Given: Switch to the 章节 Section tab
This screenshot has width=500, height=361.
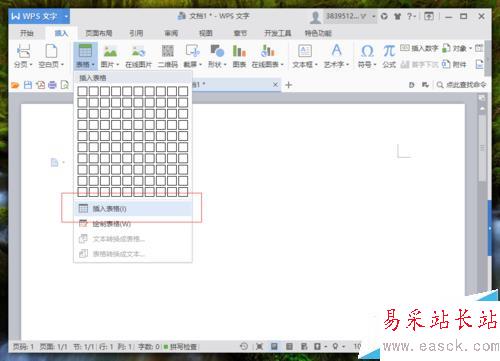Looking at the screenshot, I should click(240, 33).
